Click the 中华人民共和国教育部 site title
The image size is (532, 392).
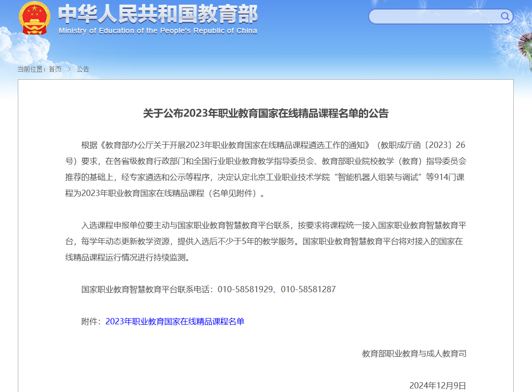click(158, 15)
